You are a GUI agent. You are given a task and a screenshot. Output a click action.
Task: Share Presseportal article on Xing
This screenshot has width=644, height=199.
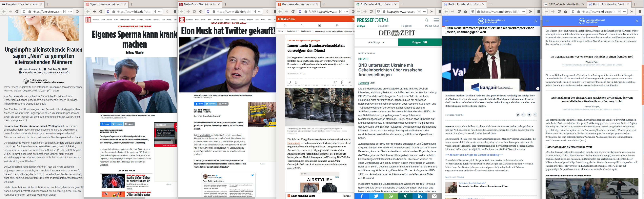405,196
